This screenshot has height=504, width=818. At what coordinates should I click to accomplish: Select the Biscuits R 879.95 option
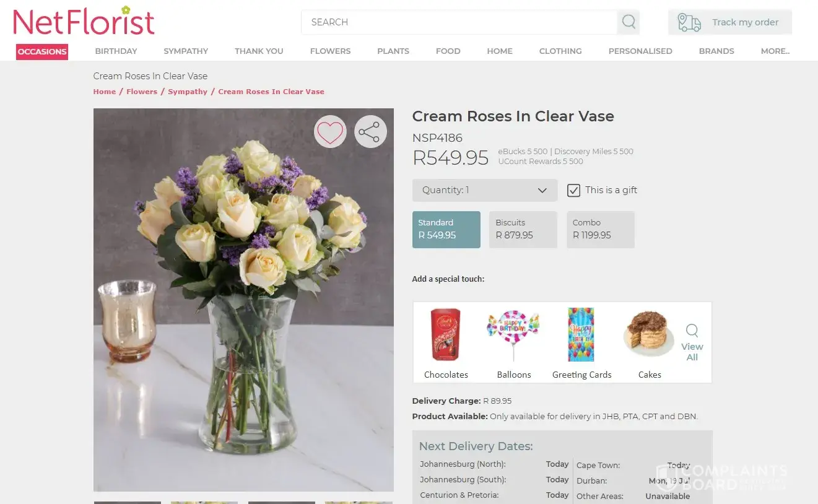[x=523, y=230]
